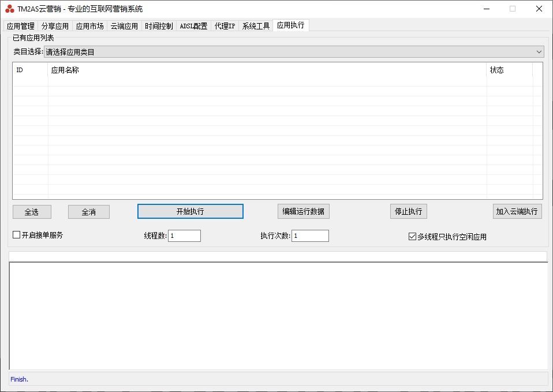The image size is (553, 392).
Task: Uncheck 多线程只执行空闲应用 option
Action: point(412,236)
